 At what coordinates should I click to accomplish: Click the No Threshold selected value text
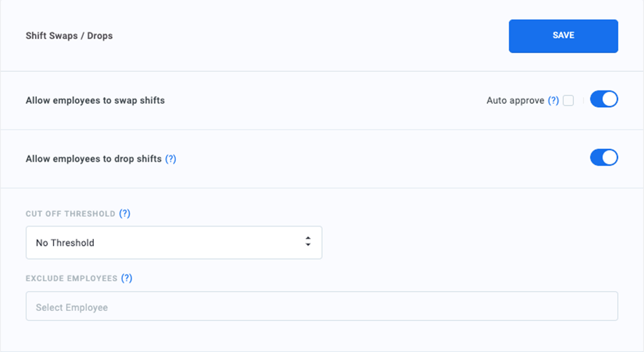[65, 243]
